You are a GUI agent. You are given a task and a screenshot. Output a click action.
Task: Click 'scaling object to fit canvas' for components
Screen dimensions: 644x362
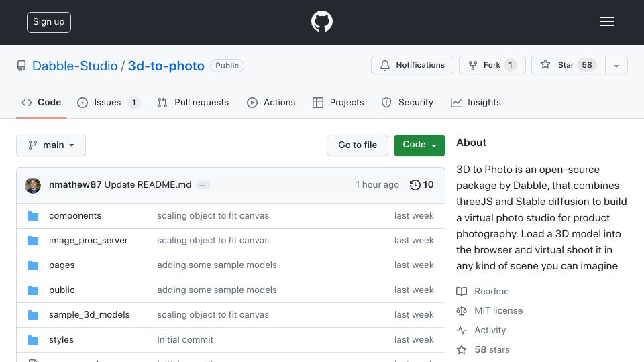213,215
